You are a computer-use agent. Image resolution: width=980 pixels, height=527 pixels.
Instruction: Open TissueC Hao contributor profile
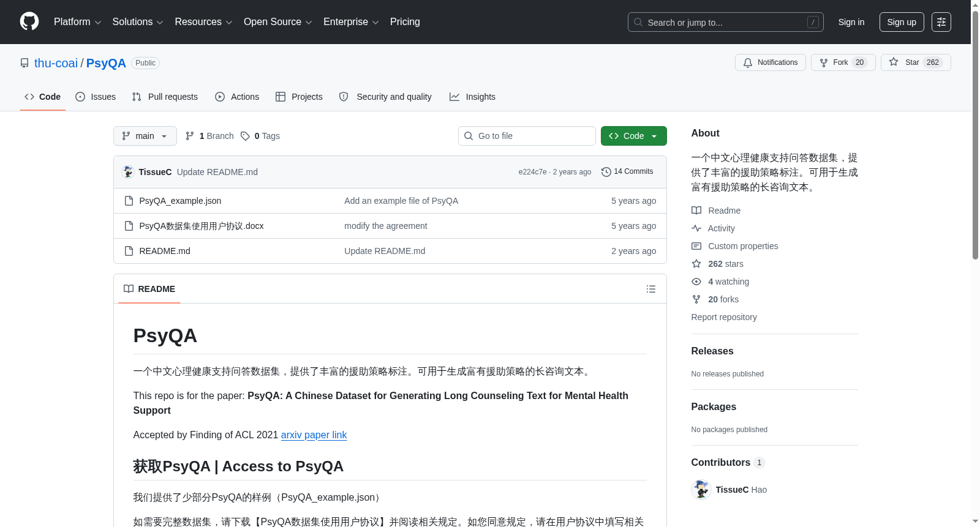741,490
